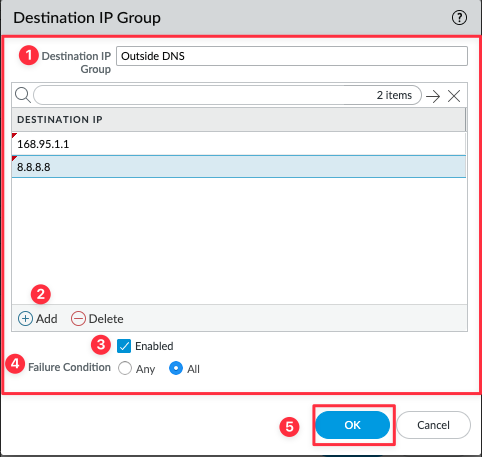This screenshot has height=457, width=482.
Task: Click the minus Delete icon
Action: (x=78, y=319)
